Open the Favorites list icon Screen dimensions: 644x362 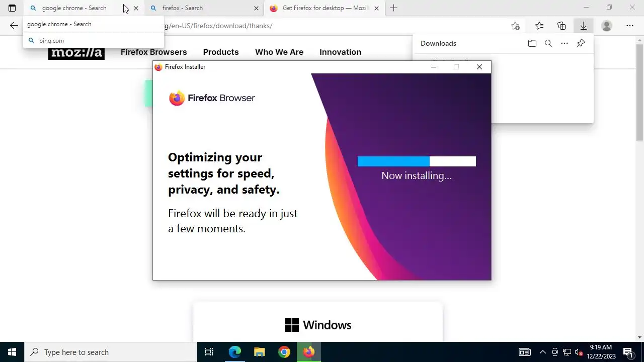pos(539,26)
